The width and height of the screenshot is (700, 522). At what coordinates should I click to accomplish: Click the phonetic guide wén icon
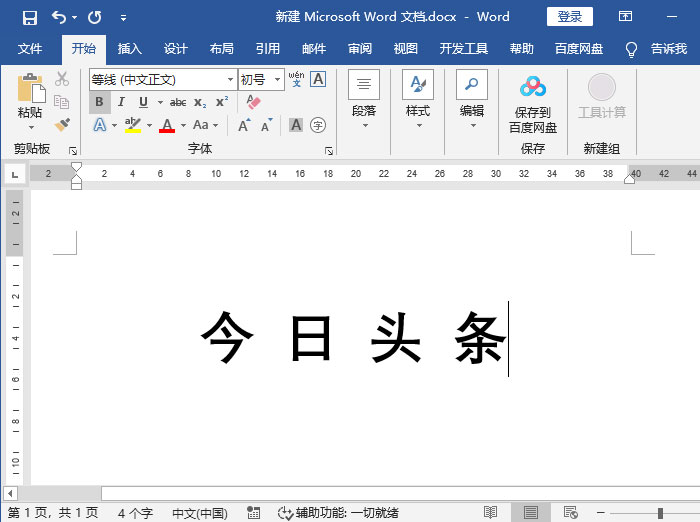click(x=296, y=79)
